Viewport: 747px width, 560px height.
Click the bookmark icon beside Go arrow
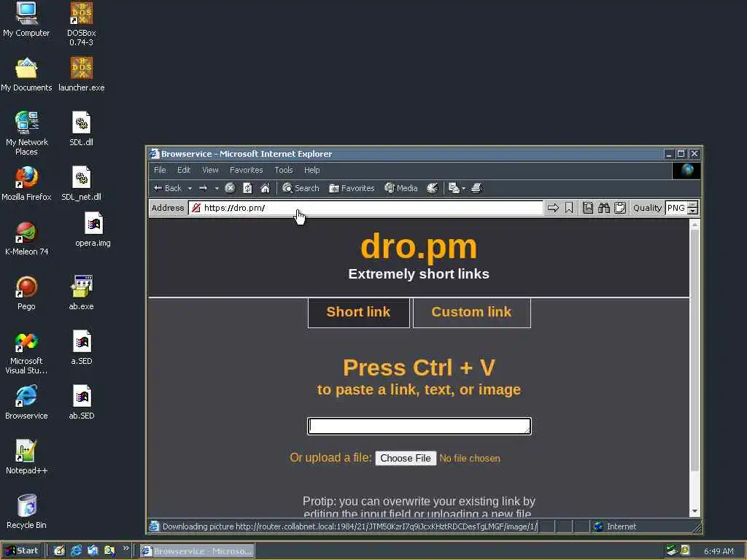point(569,208)
